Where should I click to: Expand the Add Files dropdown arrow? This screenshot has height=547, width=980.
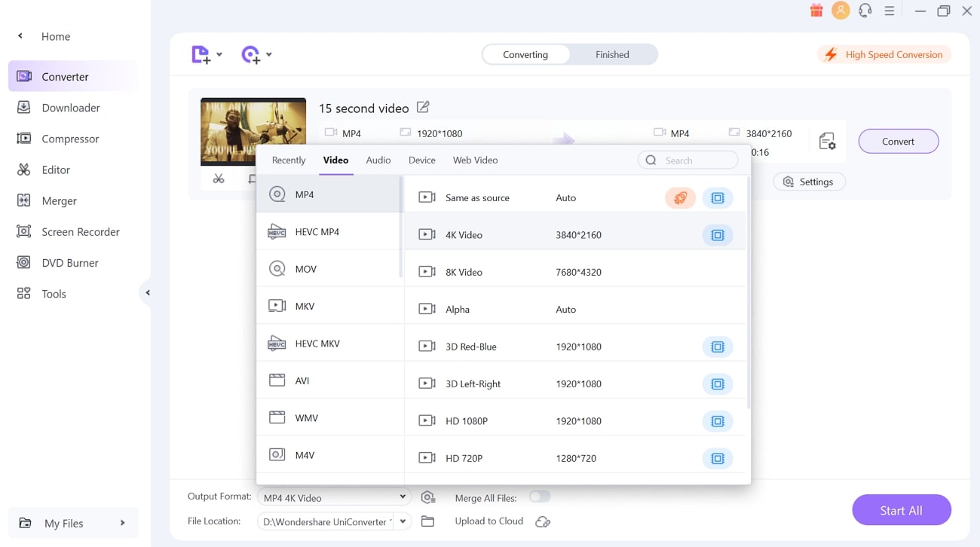(x=219, y=53)
